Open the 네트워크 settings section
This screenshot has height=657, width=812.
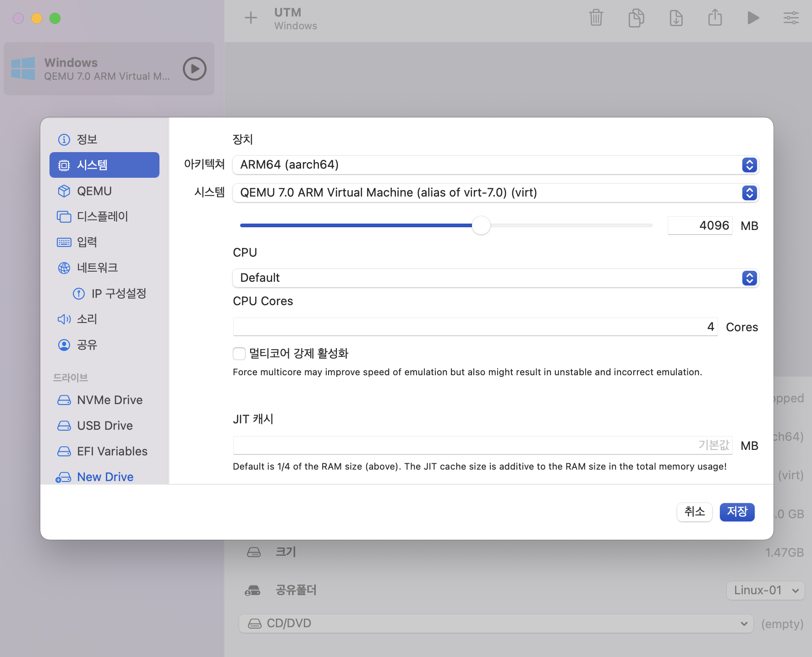click(104, 268)
